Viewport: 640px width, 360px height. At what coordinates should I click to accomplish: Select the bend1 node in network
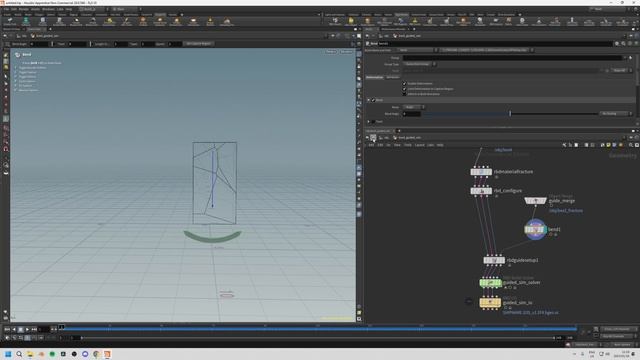(535, 229)
